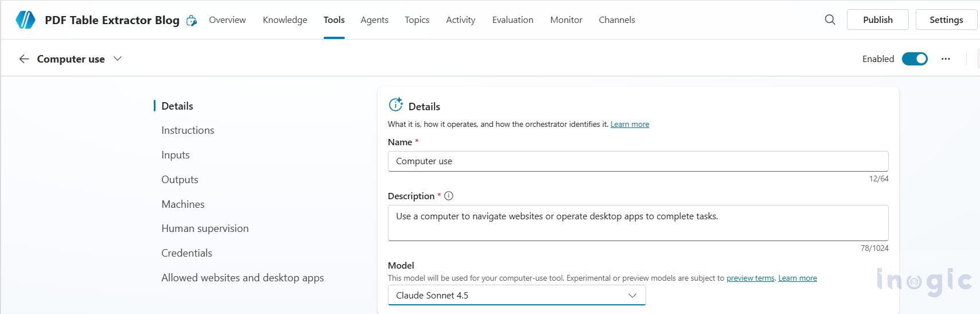The height and width of the screenshot is (314, 980).
Task: Go to the Activity tab
Action: click(461, 20)
